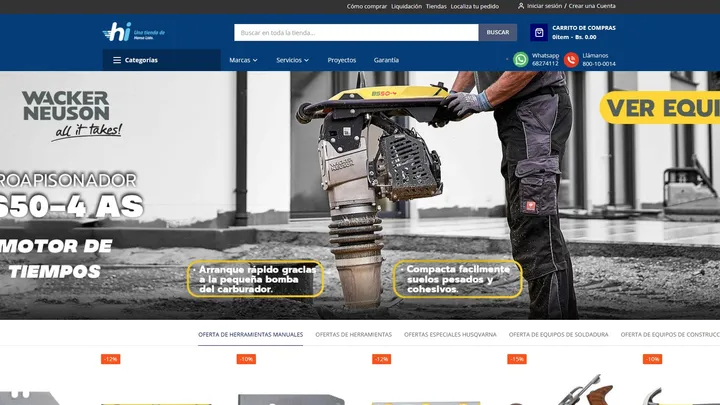Focus the store search input field
Image resolution: width=720 pixels, height=405 pixels.
(x=356, y=33)
